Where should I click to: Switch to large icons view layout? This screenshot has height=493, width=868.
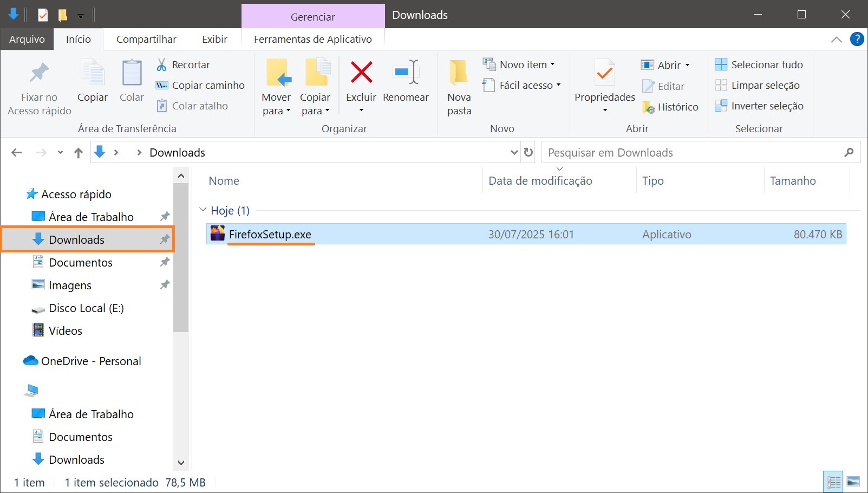pos(853,482)
